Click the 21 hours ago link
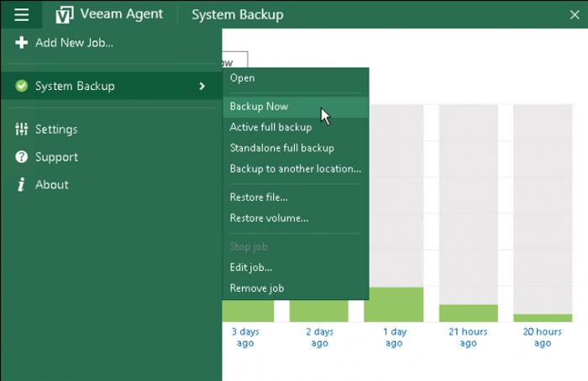The image size is (588, 381). coord(468,337)
